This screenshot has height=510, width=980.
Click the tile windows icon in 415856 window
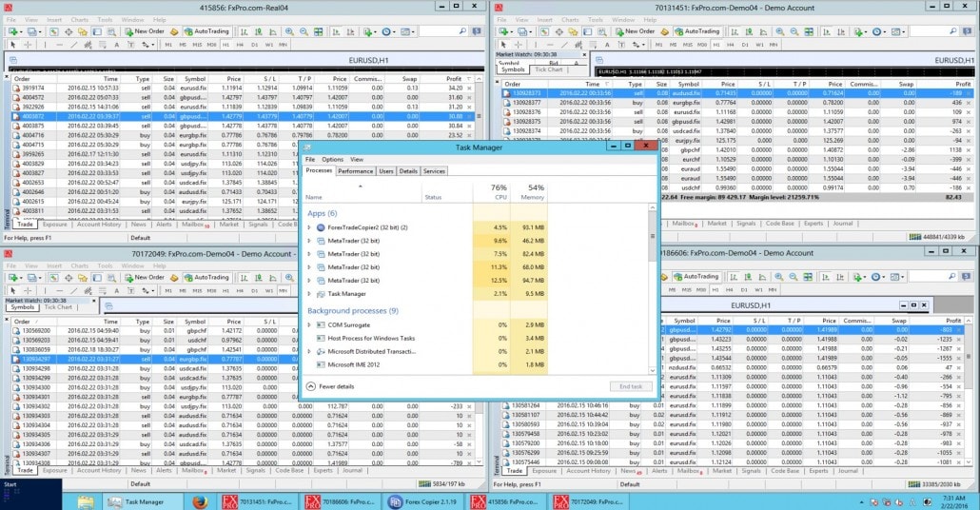(x=319, y=31)
